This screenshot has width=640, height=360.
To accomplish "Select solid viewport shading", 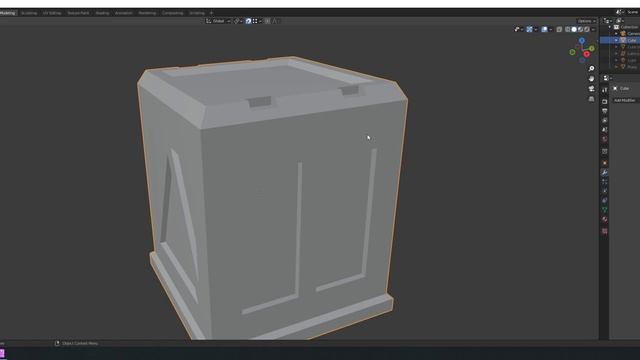I will pyautogui.click(x=574, y=29).
